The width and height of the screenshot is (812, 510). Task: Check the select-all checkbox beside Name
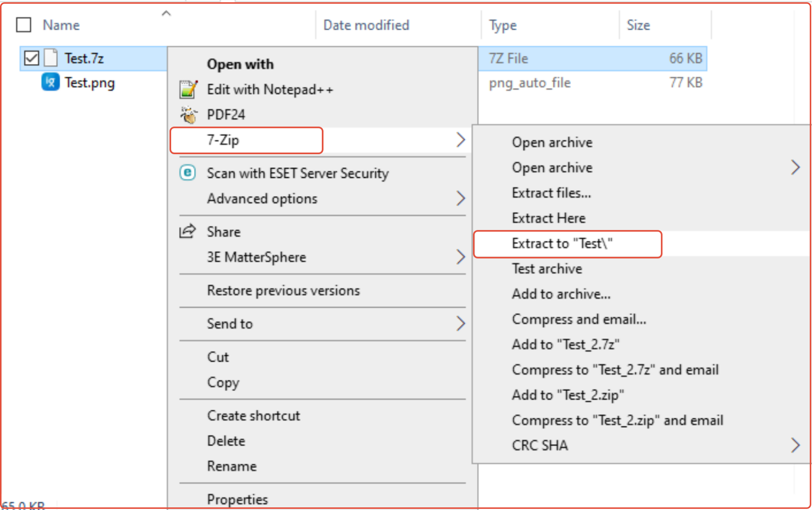click(24, 25)
